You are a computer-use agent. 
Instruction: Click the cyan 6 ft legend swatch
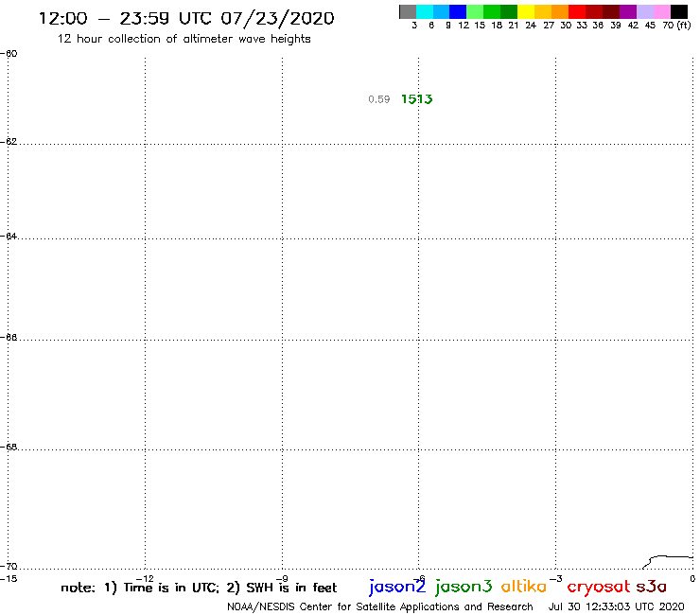pos(425,11)
